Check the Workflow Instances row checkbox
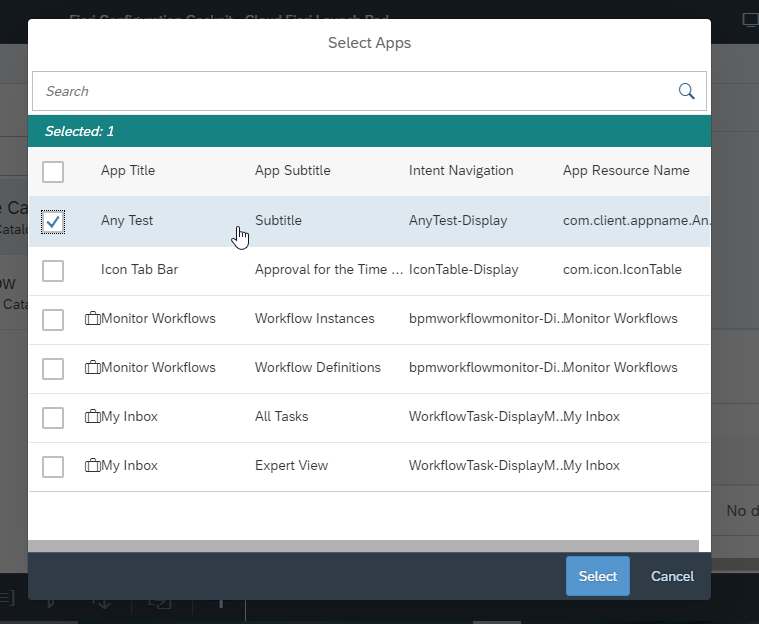This screenshot has height=624, width=759. coord(53,319)
